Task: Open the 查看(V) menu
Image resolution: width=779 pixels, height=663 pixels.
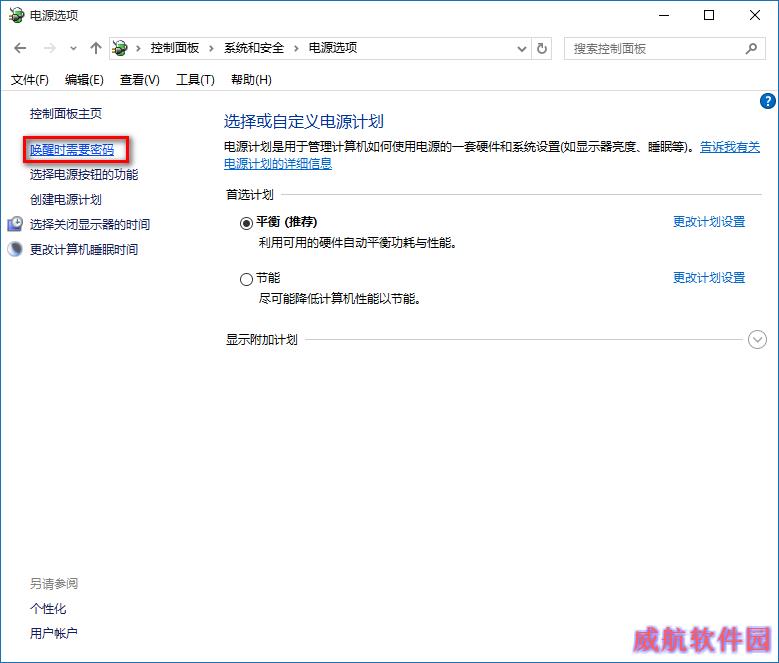Action: pos(140,79)
